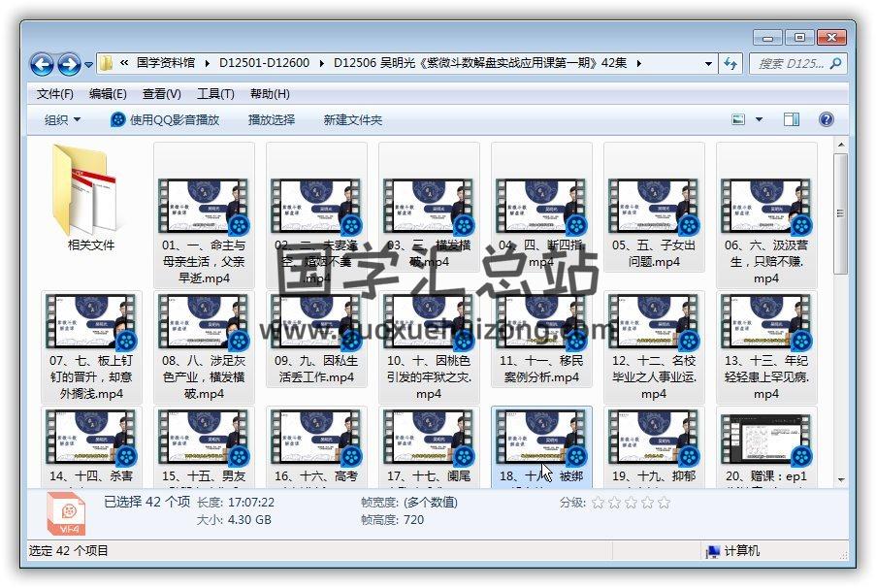876x588 pixels.
Task: Expand the arrow after D12501-D12600 breadcrumb
Action: pyautogui.click(x=322, y=63)
